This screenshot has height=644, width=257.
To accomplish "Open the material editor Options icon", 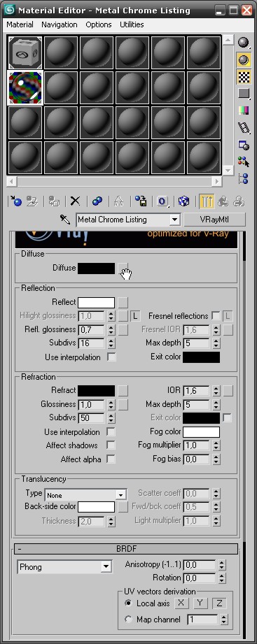I will (x=244, y=145).
